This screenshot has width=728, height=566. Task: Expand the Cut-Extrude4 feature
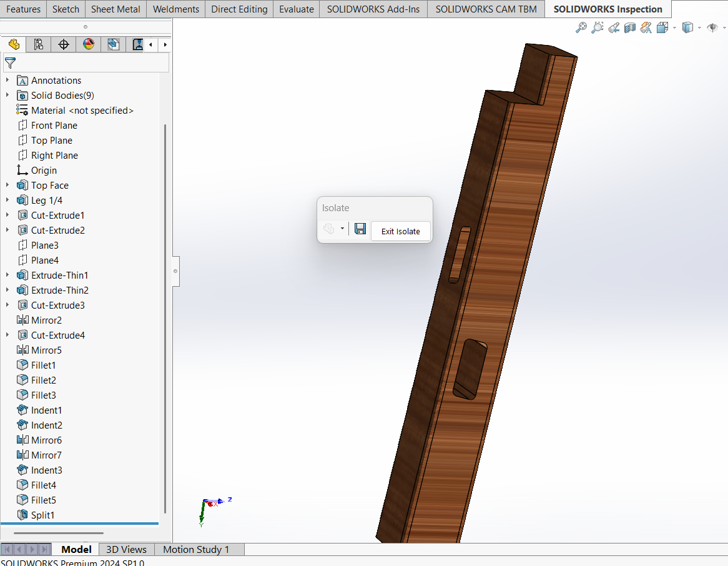[7, 335]
